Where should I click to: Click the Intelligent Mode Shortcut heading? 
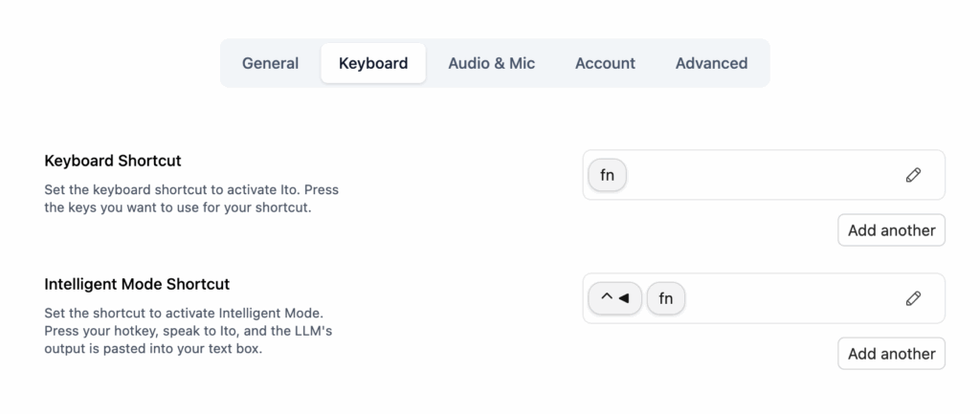coord(137,284)
